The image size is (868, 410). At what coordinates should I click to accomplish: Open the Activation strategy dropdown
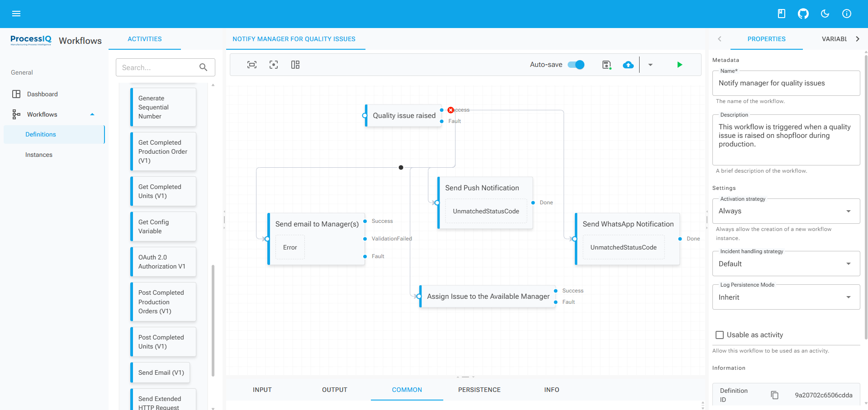coord(786,211)
